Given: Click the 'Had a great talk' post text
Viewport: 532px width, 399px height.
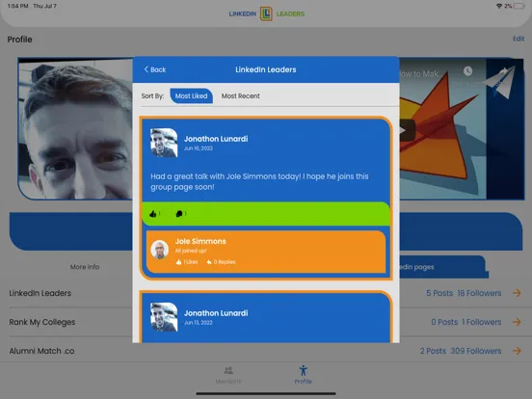Looking at the screenshot, I should 259,181.
